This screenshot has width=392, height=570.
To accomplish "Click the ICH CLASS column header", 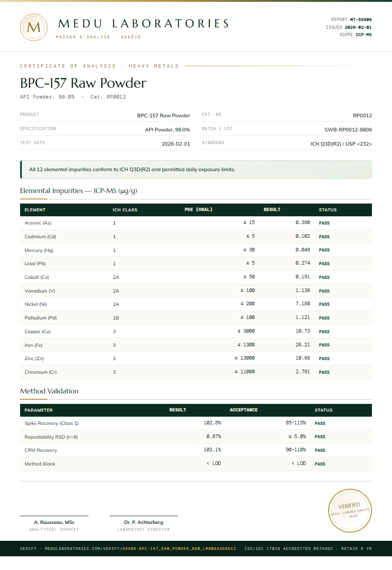I will (125, 210).
